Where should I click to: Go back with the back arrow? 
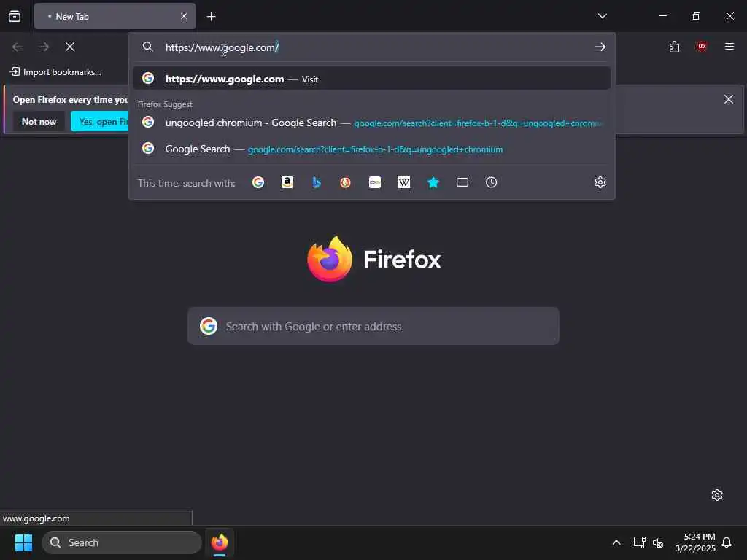click(x=18, y=47)
